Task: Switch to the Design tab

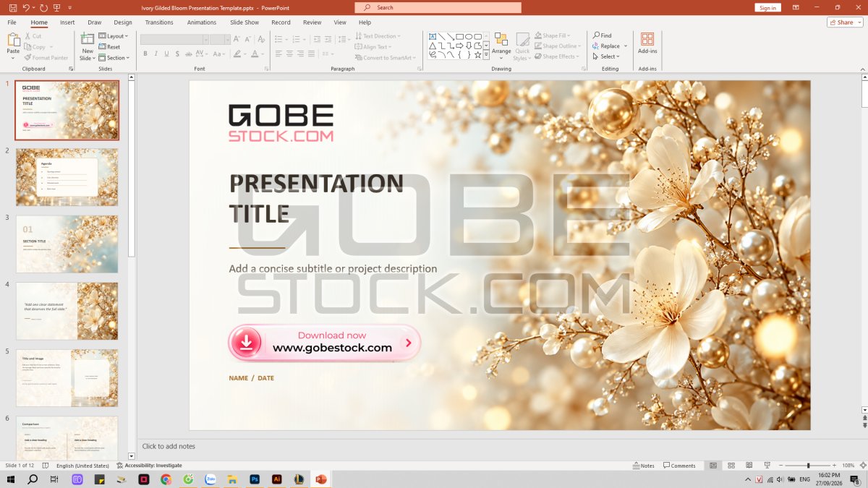Action: [x=123, y=22]
